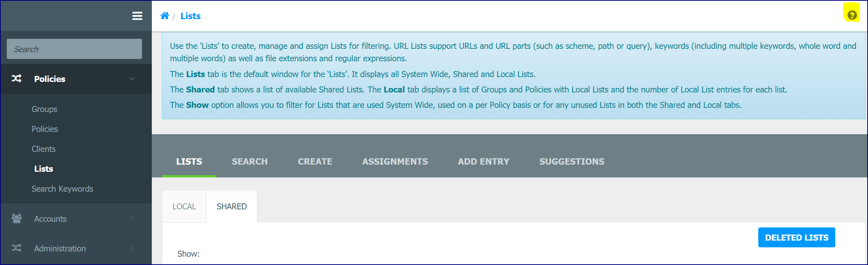The image size is (868, 265).
Task: Click the Lists breadcrumb link
Action: 191,16
